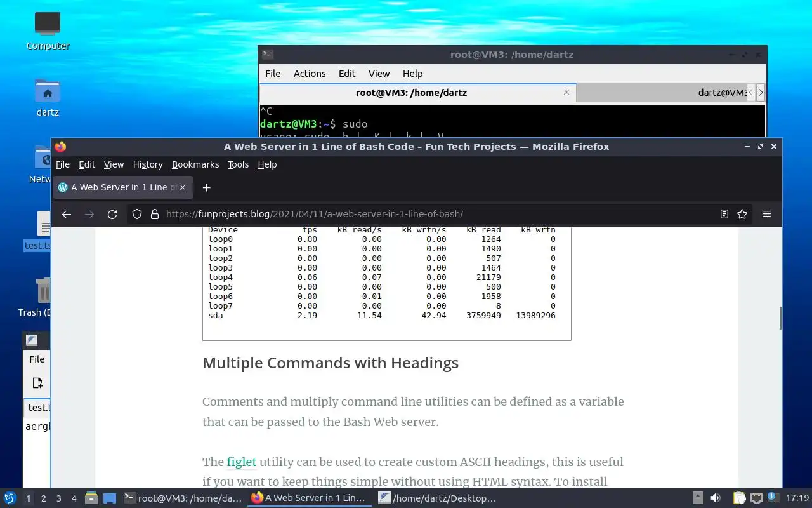Toggle Firefox reader view
This screenshot has width=812, height=508.
[724, 215]
